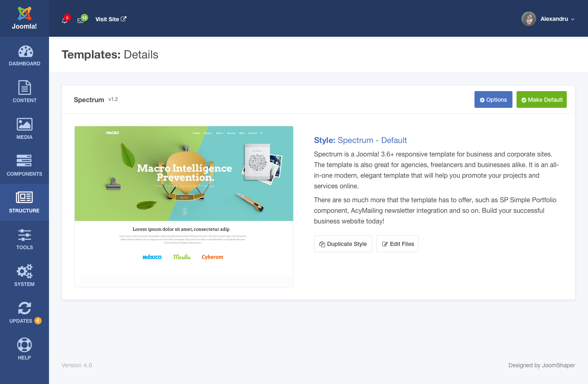Go to Dashboard in sidebar
This screenshot has width=588, height=384.
coord(24,56)
